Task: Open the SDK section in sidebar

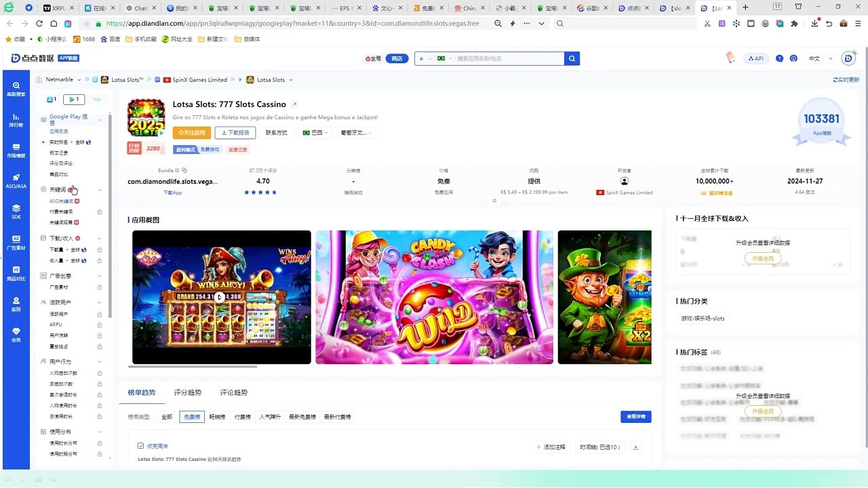Action: click(x=16, y=211)
